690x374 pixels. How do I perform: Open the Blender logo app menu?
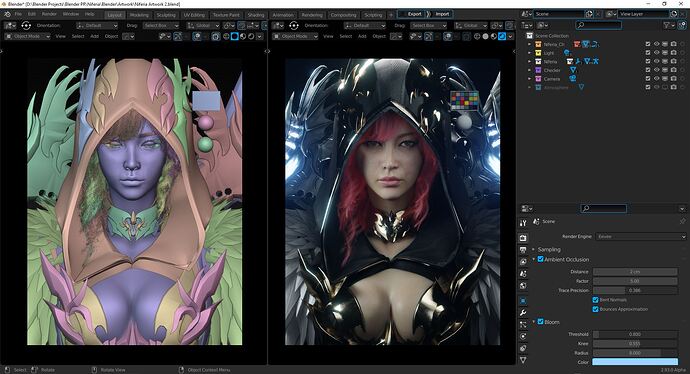coord(7,14)
